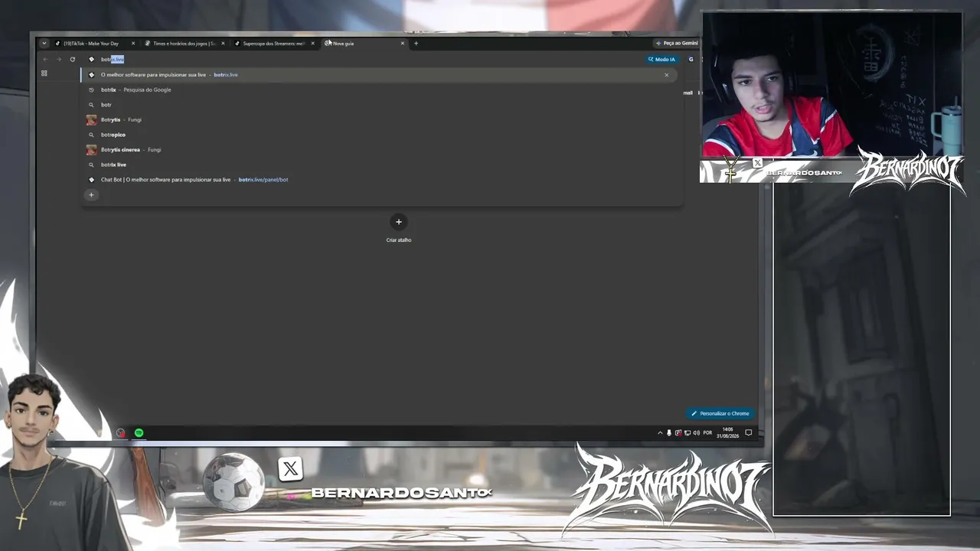The height and width of the screenshot is (551, 980).
Task: Select the 'botrix live' search suggestion
Action: (379, 165)
